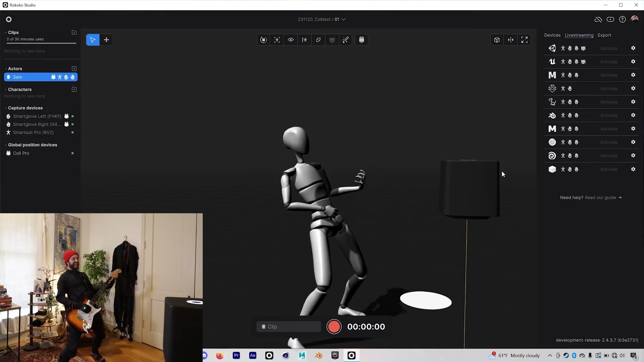Open Firefox from the Windows taskbar
Image resolution: width=644 pixels, height=362 pixels.
pos(220,355)
